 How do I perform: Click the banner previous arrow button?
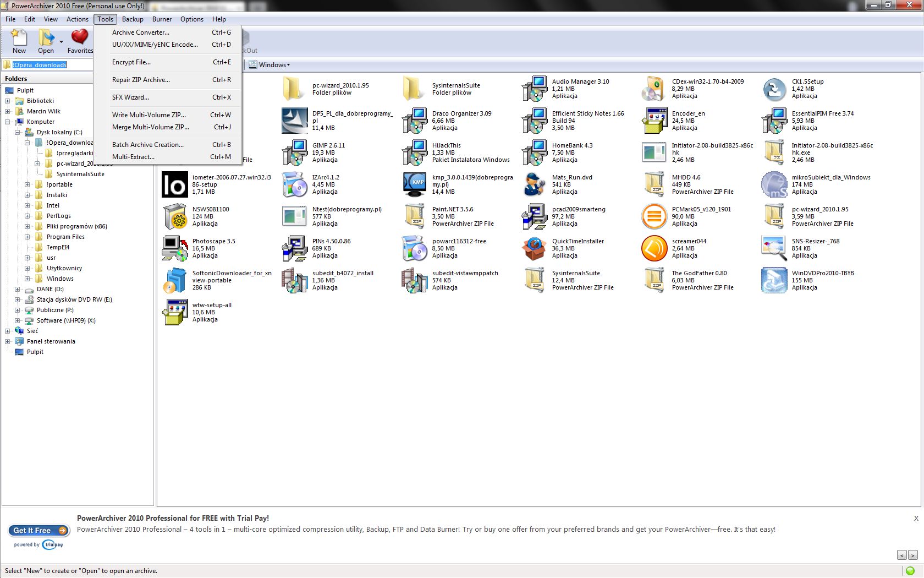(902, 555)
